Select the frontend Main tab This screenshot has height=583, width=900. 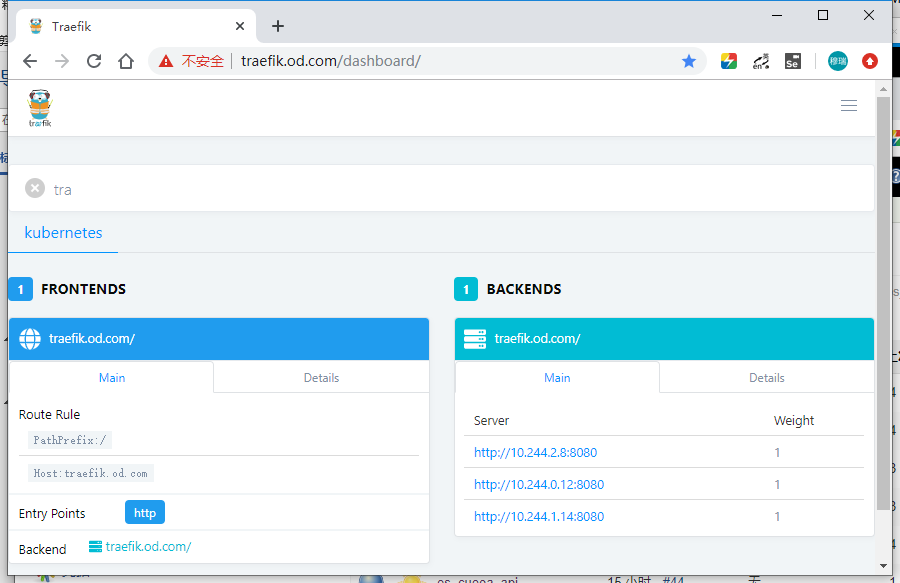(111, 378)
